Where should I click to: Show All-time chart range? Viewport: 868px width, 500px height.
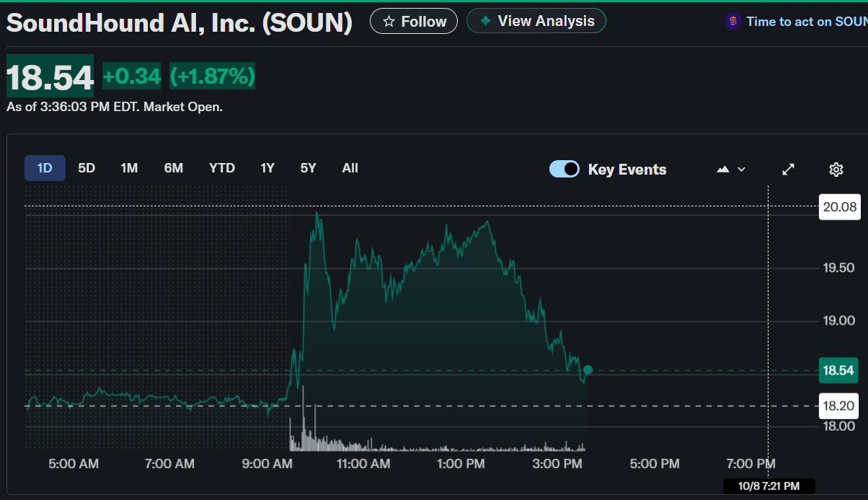tap(350, 168)
